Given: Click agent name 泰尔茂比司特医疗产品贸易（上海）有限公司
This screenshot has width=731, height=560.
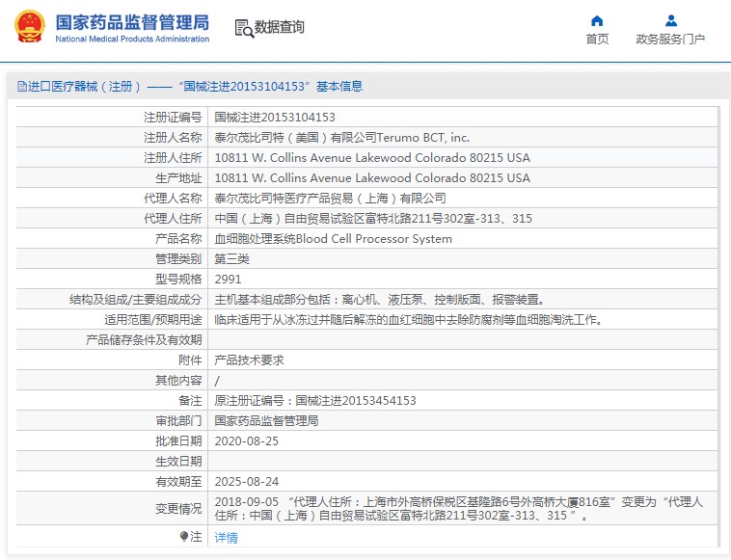Looking at the screenshot, I should (x=330, y=198).
